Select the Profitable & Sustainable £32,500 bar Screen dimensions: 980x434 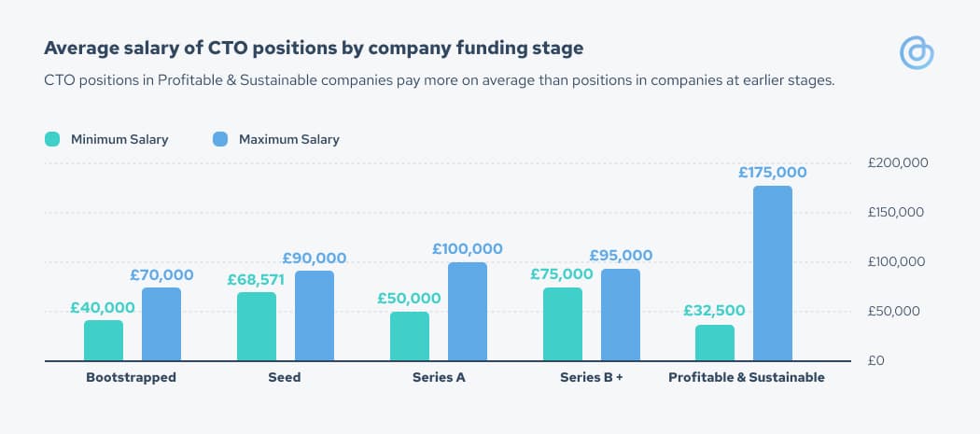tap(715, 343)
